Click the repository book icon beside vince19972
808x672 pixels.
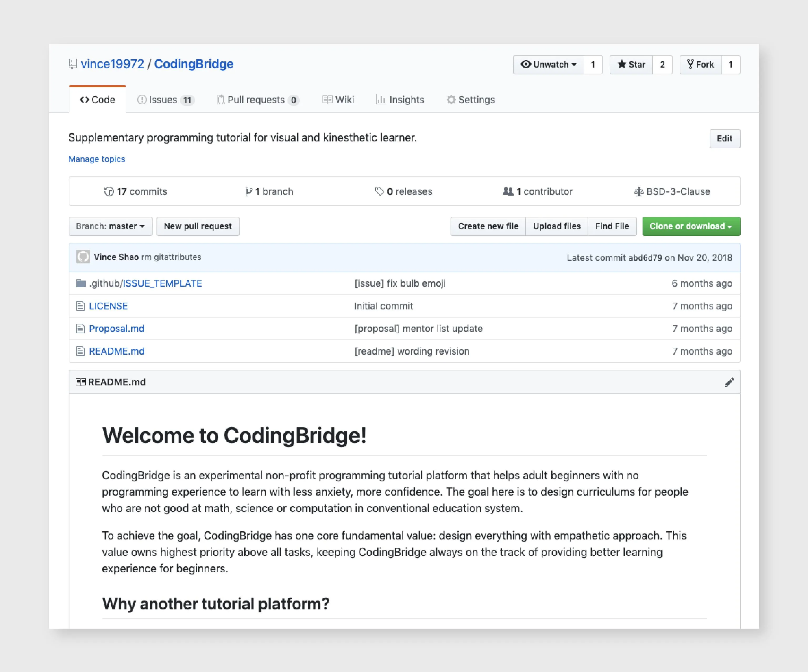point(73,64)
